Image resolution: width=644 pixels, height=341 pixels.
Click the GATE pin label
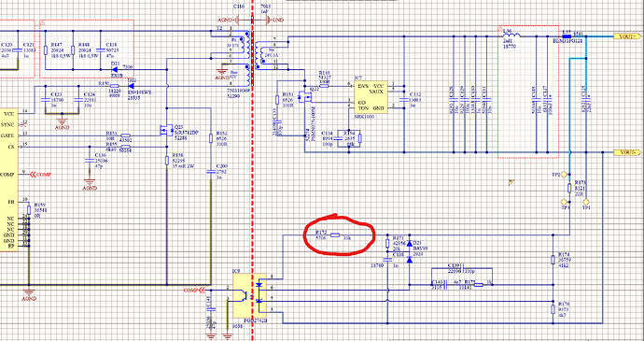(7, 135)
